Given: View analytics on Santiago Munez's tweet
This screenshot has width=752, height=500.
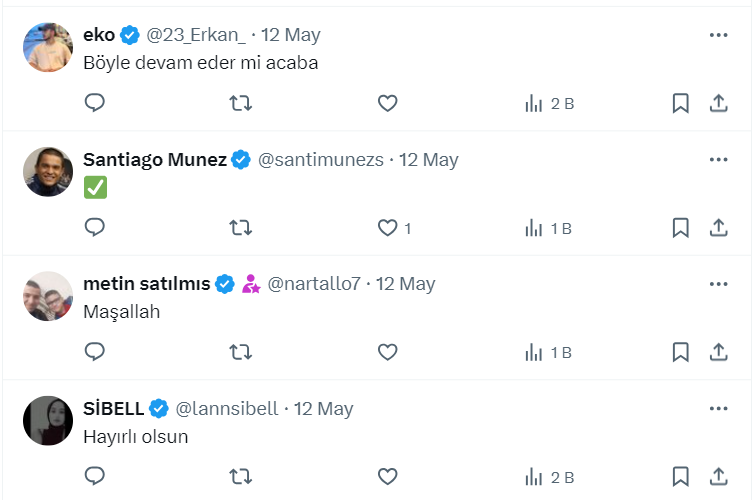Looking at the screenshot, I should click(548, 228).
